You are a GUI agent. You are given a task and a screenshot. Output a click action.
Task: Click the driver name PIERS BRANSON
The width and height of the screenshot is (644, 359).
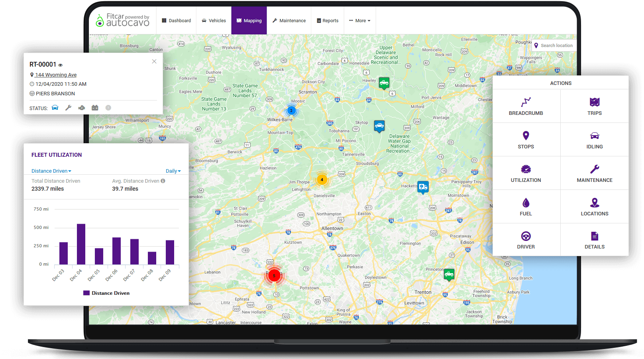[55, 94]
